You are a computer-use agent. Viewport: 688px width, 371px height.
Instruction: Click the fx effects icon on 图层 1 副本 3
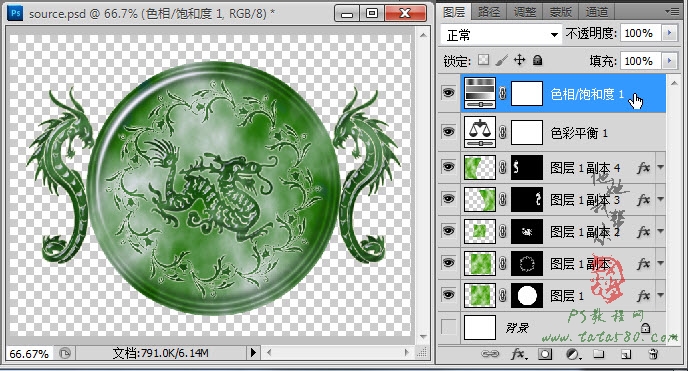(644, 200)
